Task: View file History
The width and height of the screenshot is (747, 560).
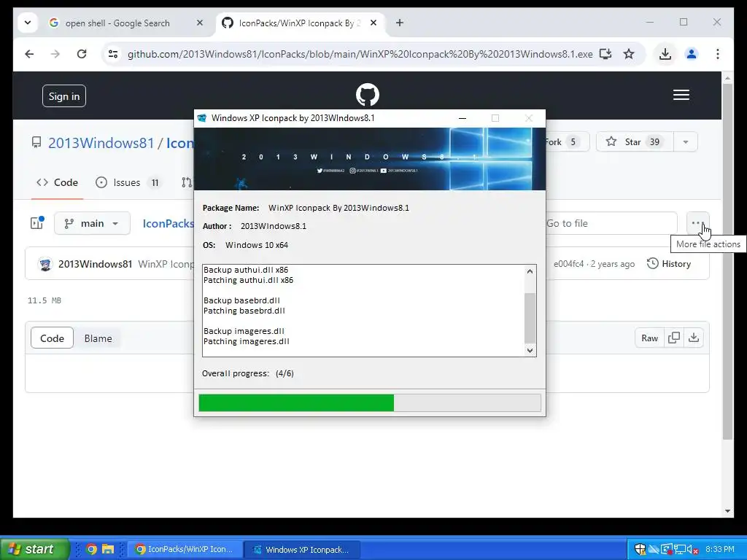Action: click(669, 263)
